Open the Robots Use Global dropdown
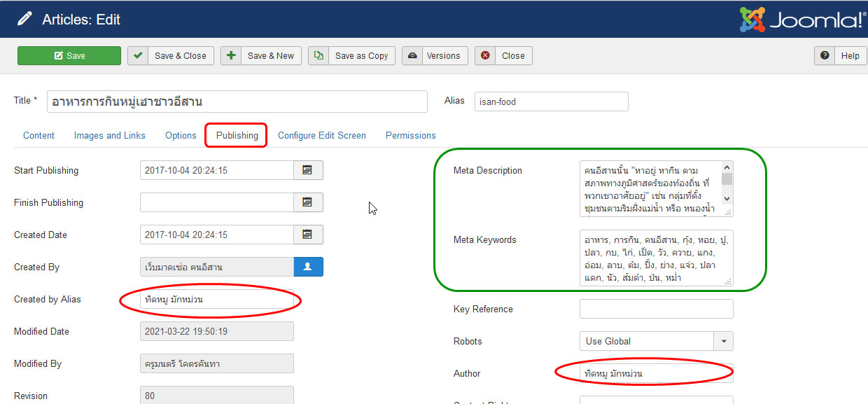 point(724,341)
